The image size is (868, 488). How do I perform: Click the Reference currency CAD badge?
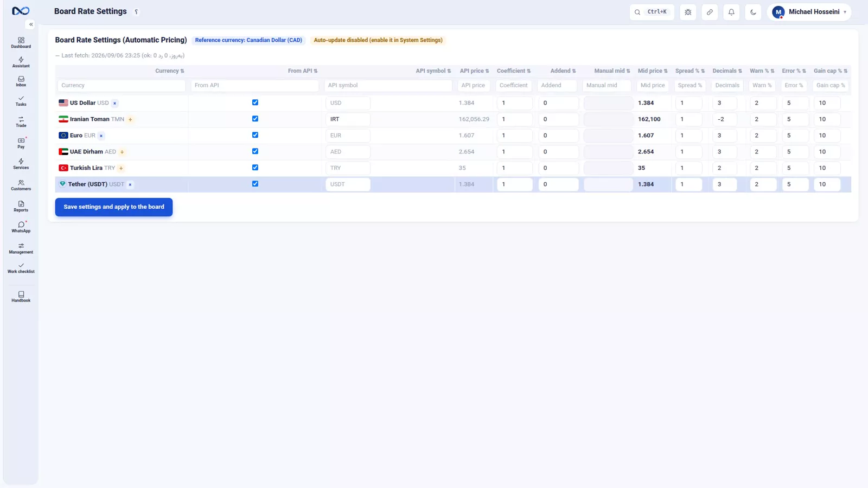point(248,40)
